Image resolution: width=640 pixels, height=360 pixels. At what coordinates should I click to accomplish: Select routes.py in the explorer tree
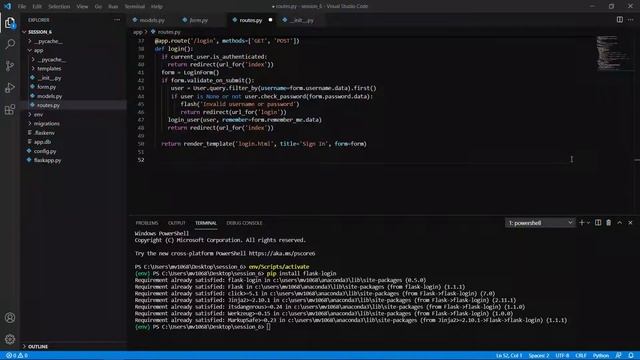click(48, 105)
